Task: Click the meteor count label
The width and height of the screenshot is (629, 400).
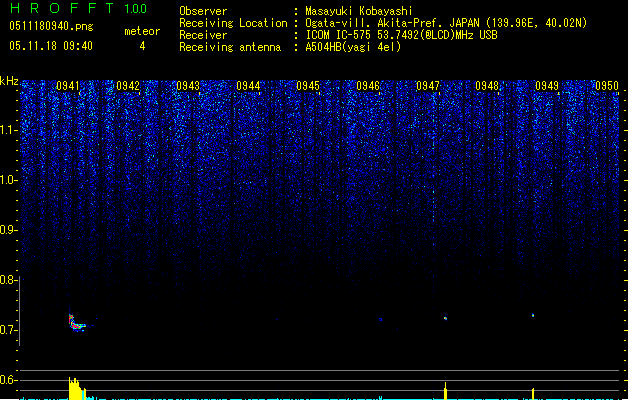Action: (x=142, y=31)
